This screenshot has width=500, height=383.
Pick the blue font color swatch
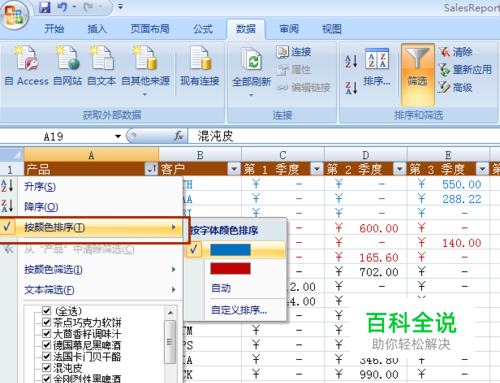(230, 250)
